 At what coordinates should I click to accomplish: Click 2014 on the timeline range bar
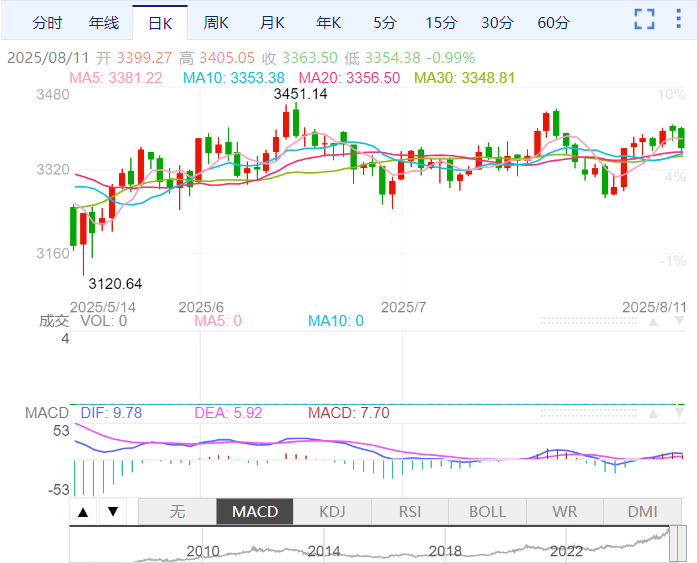point(324,550)
